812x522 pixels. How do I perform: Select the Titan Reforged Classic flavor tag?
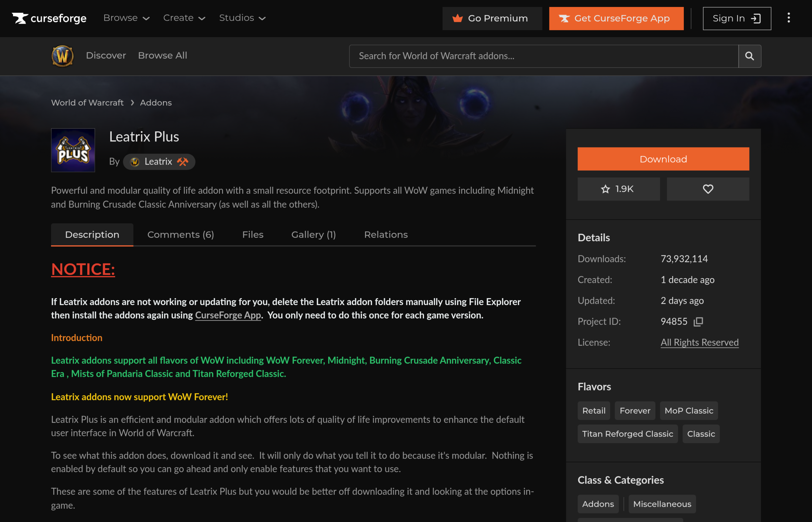628,434
